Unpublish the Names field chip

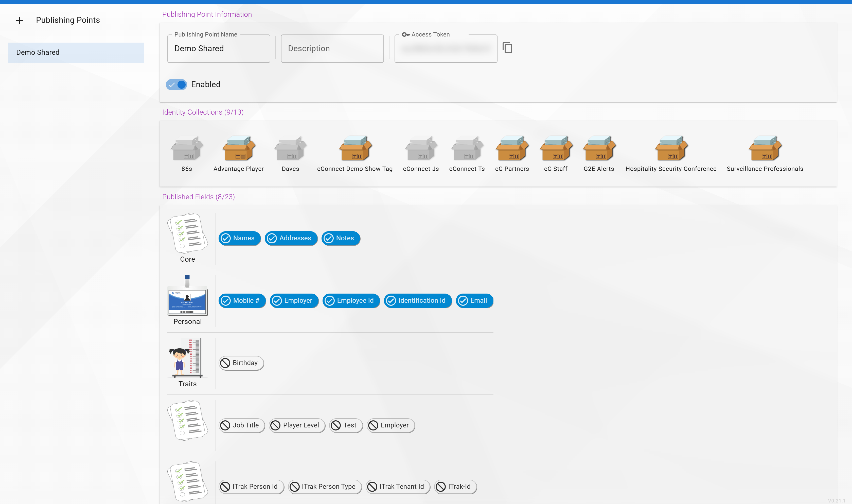tap(240, 238)
